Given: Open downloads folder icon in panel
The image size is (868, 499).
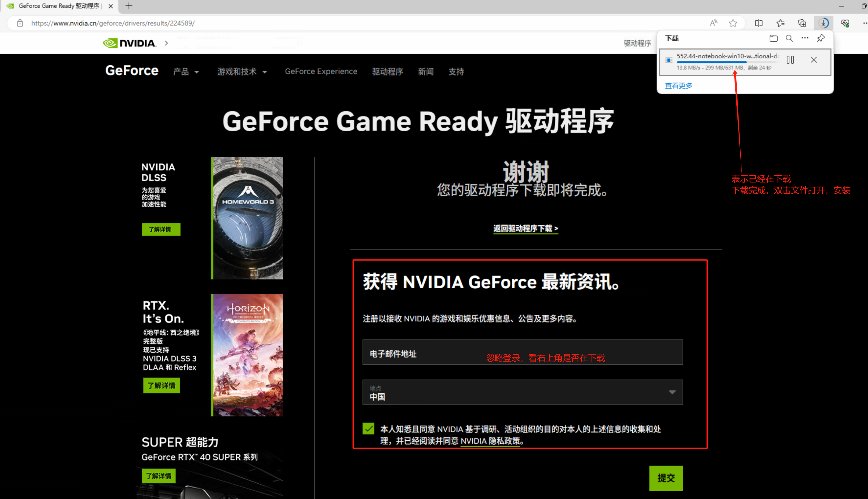Looking at the screenshot, I should click(x=773, y=38).
